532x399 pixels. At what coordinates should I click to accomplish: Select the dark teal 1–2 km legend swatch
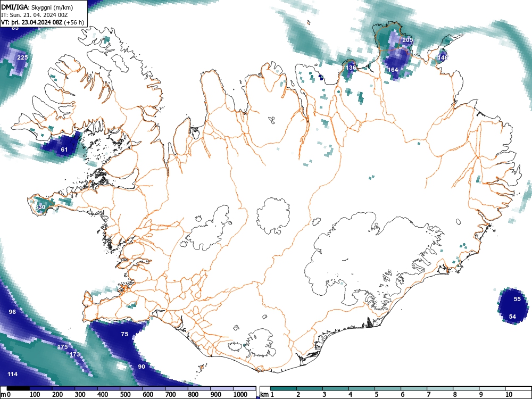(x=284, y=388)
